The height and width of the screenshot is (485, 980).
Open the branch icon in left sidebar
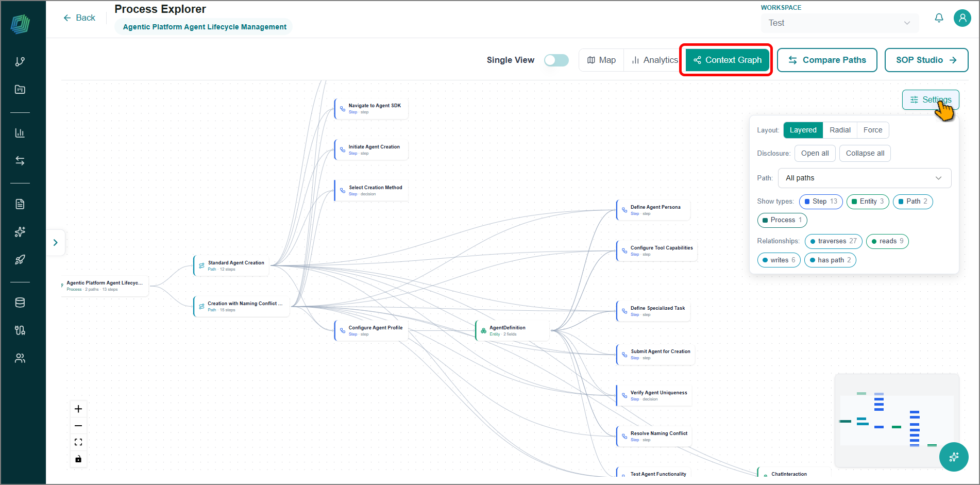pos(20,62)
